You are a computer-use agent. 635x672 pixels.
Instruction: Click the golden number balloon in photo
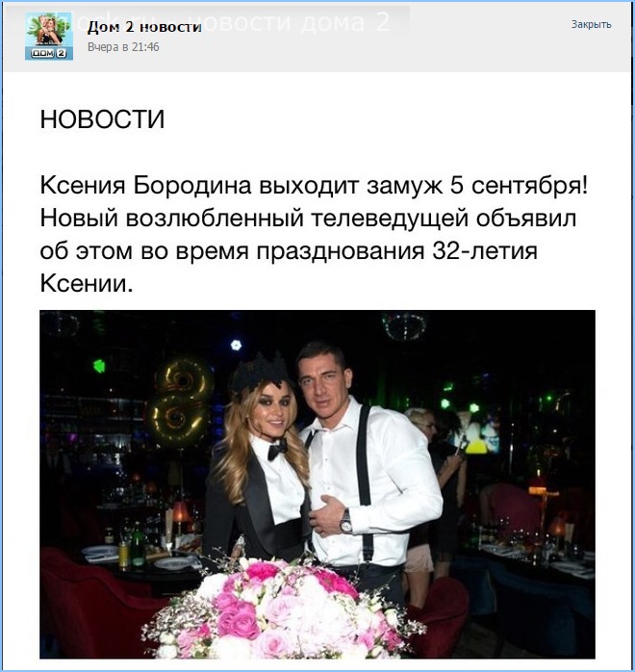coord(181,401)
